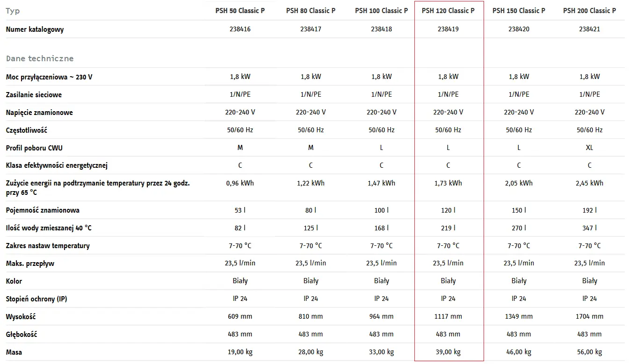This screenshot has height=364, width=629.
Task: Click catalog number 238421
Action: [589, 29]
